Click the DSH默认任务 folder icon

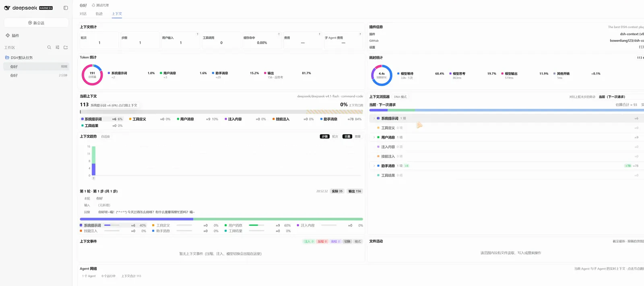(x=7, y=58)
